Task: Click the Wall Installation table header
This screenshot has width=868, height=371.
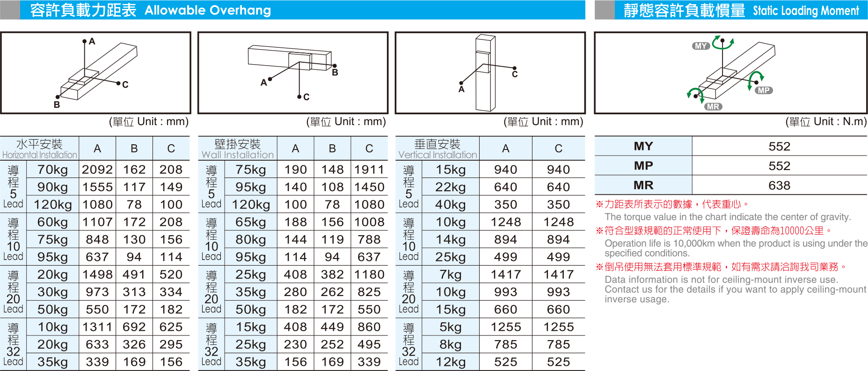Action: click(x=237, y=148)
